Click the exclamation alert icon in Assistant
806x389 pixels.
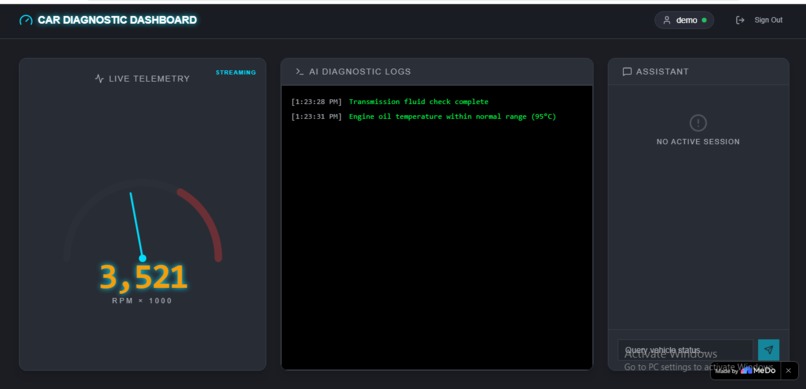pyautogui.click(x=698, y=123)
